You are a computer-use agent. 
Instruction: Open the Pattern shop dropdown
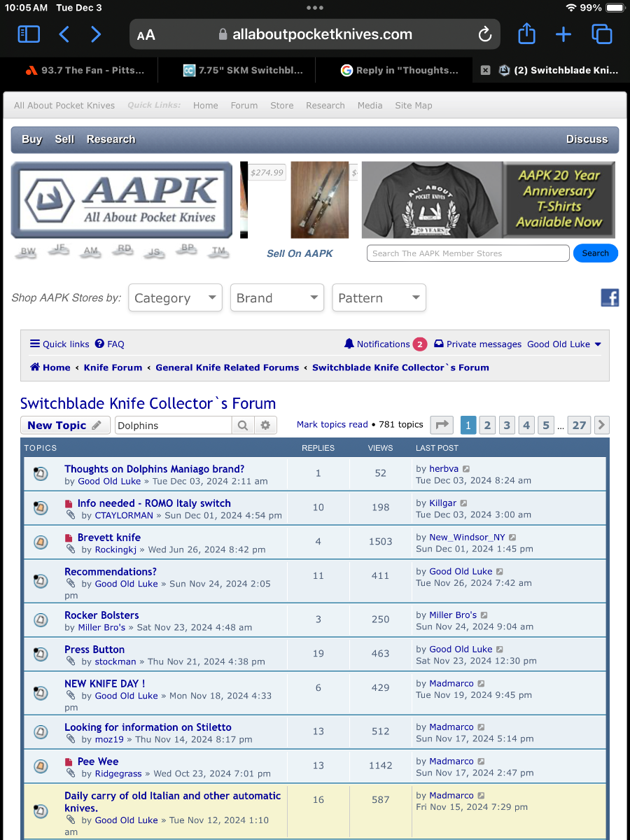(x=379, y=297)
